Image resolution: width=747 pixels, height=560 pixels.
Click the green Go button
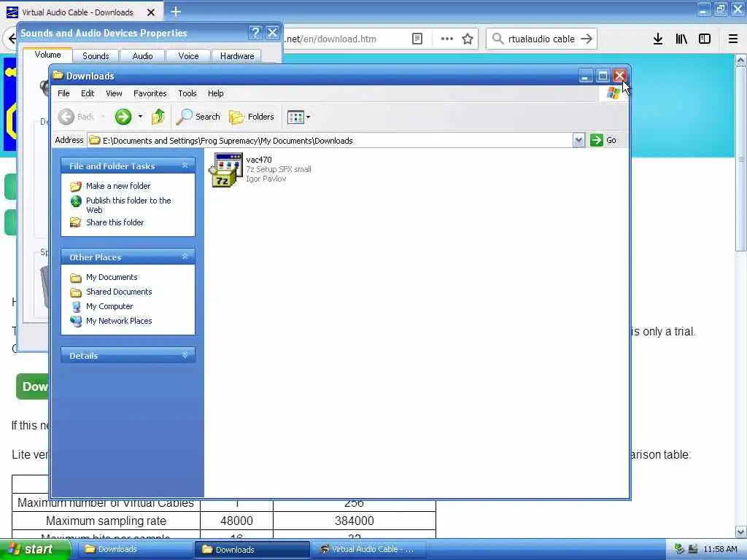(603, 140)
